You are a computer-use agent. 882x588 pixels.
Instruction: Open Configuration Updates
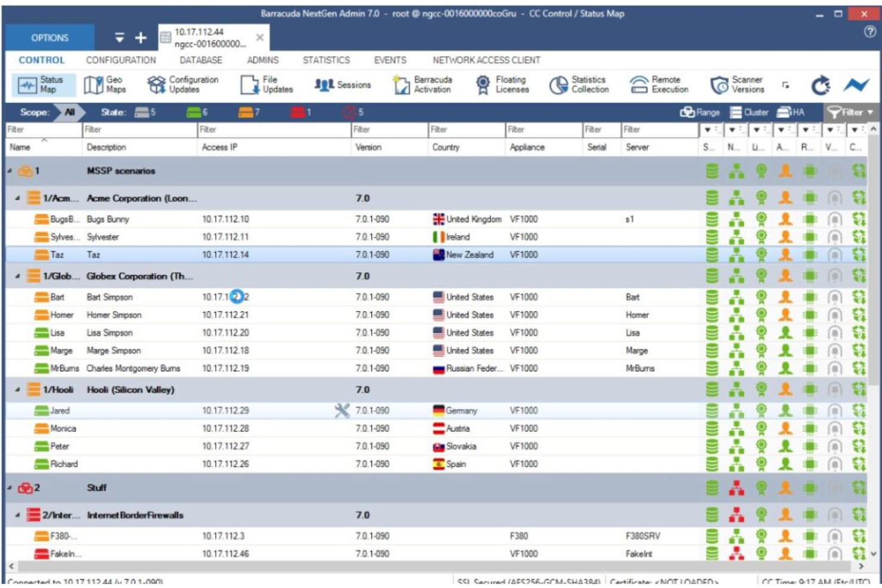(x=183, y=85)
